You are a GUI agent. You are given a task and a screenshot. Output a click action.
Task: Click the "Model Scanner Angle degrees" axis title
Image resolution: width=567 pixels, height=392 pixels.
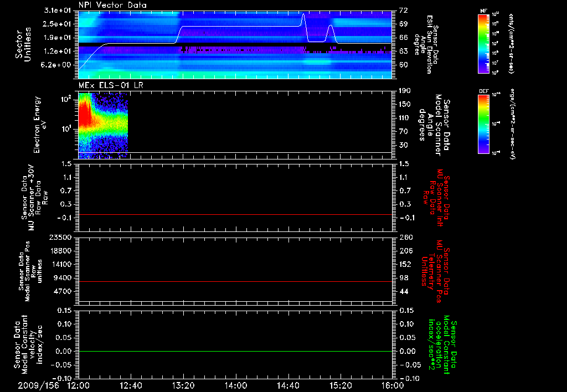434,125
